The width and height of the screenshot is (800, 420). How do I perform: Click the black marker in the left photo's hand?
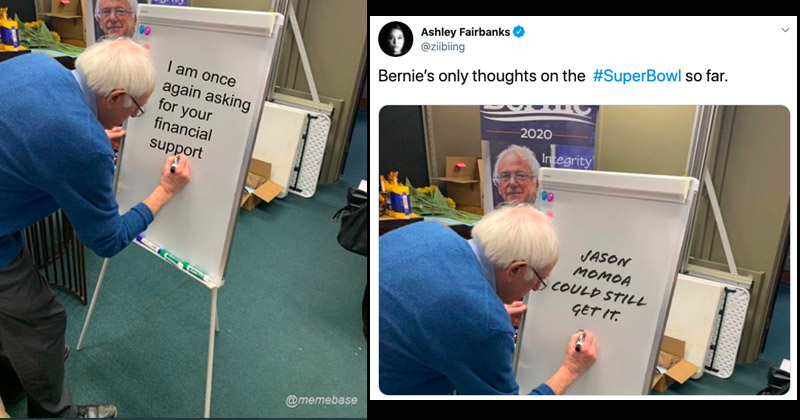click(174, 164)
